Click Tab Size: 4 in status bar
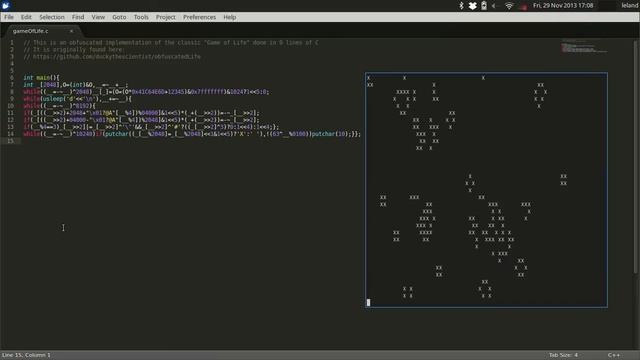 pyautogui.click(x=563, y=355)
